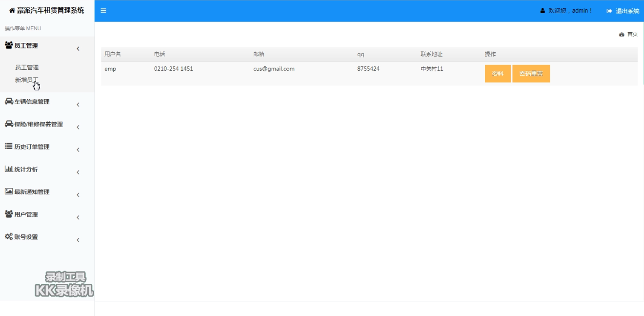Click the 操作 column header
Image resolution: width=644 pixels, height=316 pixels.
490,54
